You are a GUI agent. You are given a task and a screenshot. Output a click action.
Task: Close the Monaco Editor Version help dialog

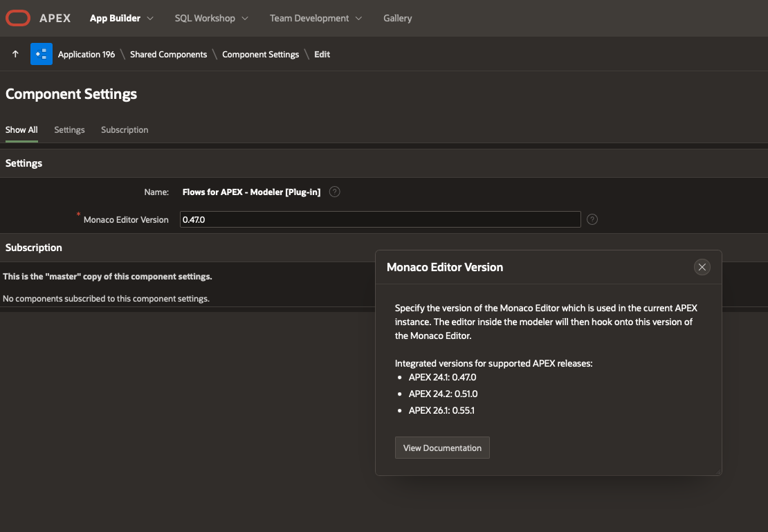click(x=702, y=267)
